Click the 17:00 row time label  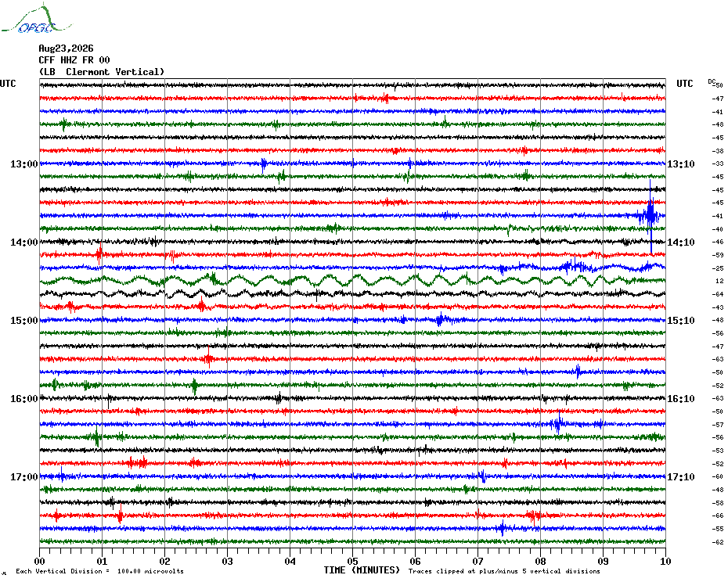(x=23, y=477)
